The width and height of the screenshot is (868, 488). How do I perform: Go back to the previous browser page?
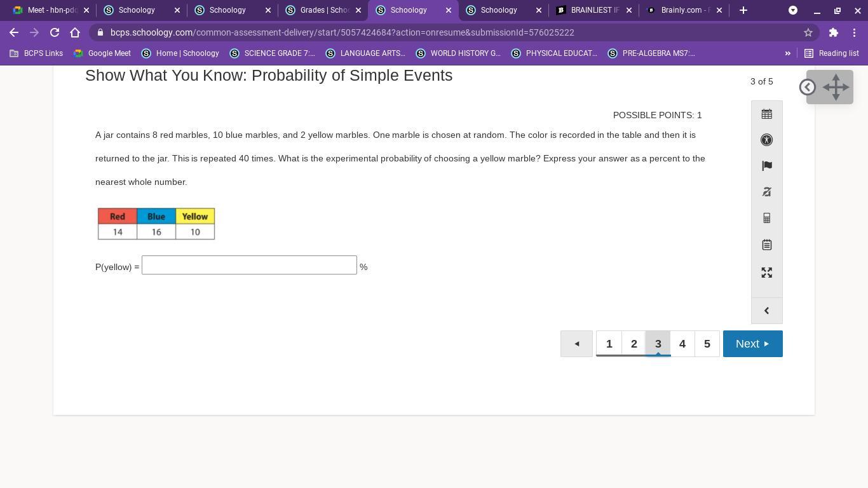click(14, 32)
